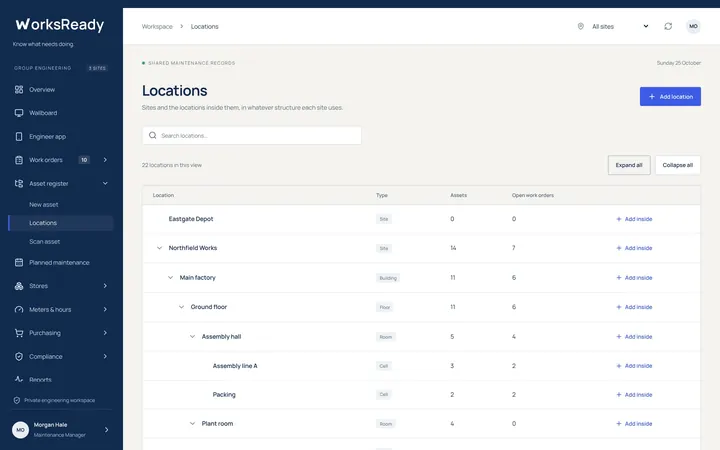Open Morgan Hale user menu chevron

[x=107, y=430]
